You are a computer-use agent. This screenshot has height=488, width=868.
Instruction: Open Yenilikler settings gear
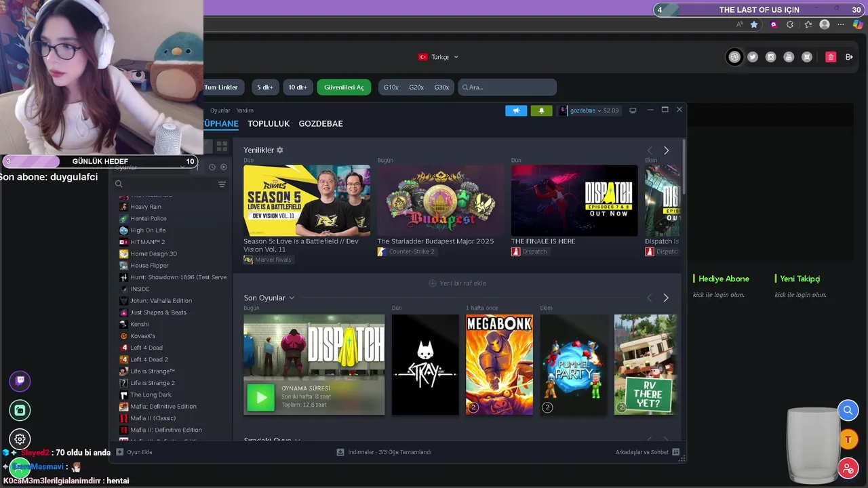280,150
